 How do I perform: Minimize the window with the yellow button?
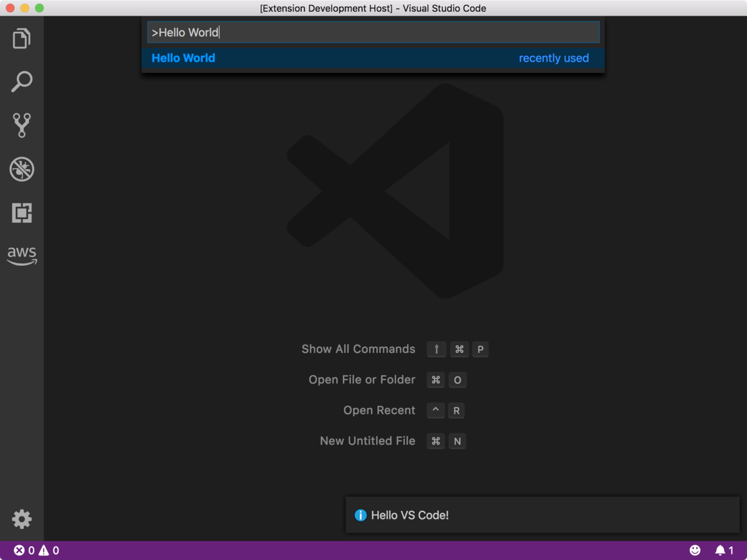(x=25, y=8)
